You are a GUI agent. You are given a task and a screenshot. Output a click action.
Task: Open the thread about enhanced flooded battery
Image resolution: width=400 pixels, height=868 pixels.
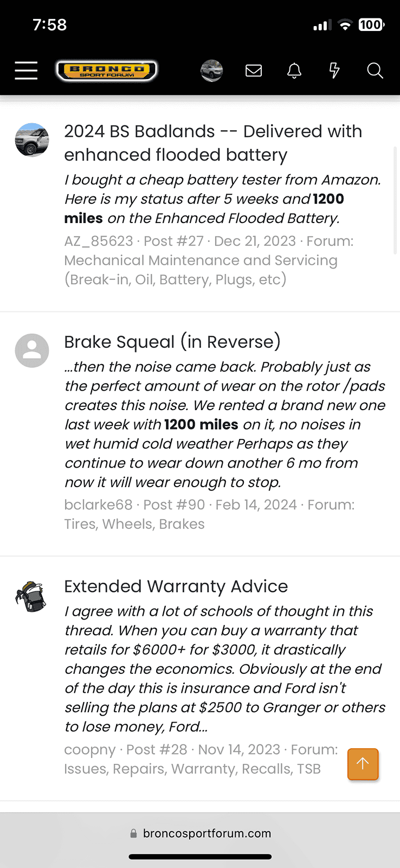click(x=212, y=143)
